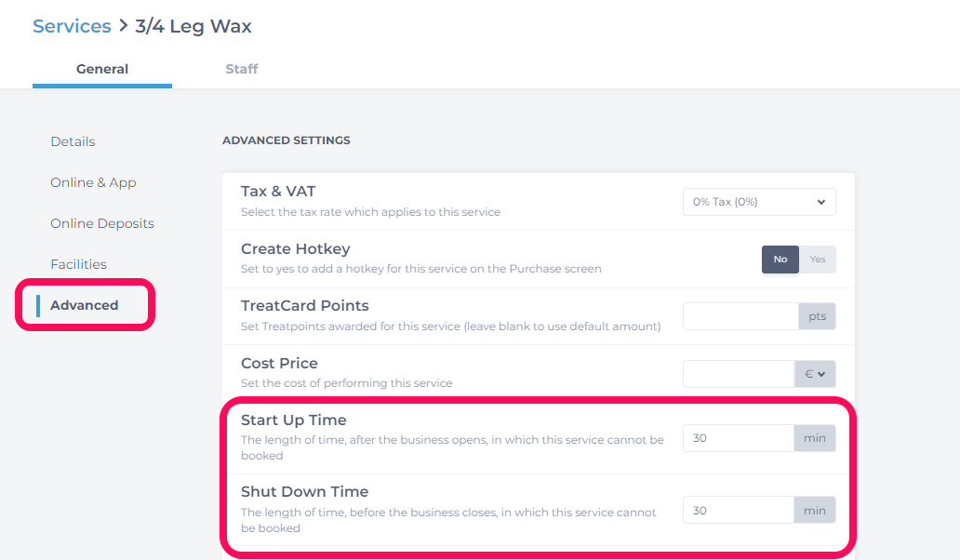Viewport: 960px width, 560px height.
Task: Click the breadcrumb chevron after Services
Action: (x=123, y=26)
